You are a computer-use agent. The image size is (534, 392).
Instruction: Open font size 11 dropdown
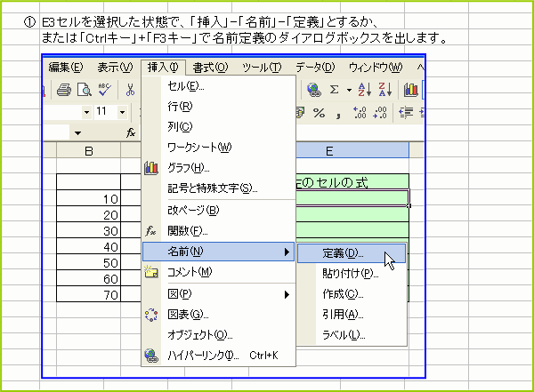tap(122, 112)
